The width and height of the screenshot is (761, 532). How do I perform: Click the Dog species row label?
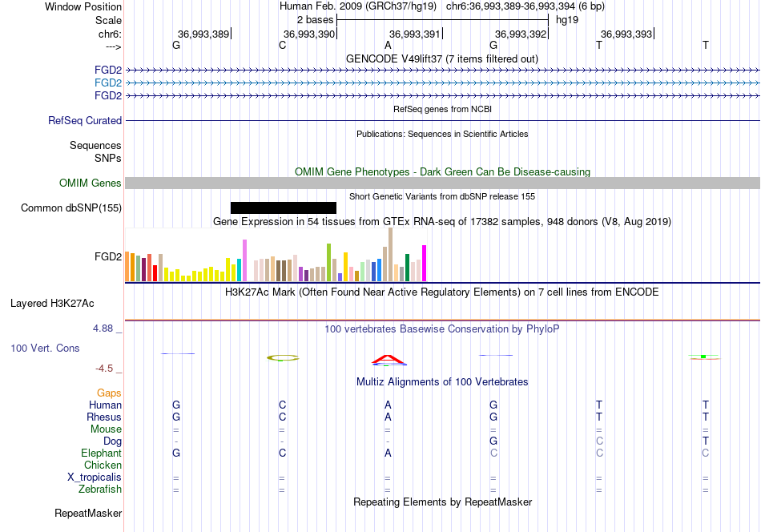coord(113,441)
